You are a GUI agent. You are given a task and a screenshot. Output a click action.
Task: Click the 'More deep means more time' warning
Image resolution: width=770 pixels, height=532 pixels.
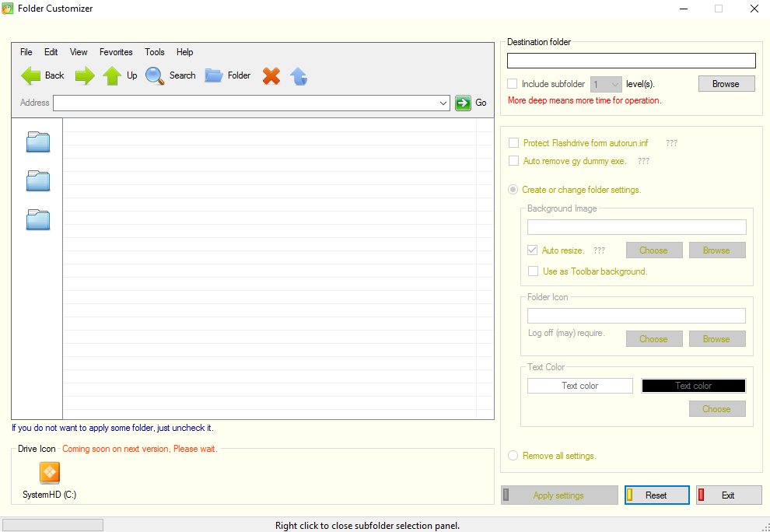pyautogui.click(x=584, y=100)
